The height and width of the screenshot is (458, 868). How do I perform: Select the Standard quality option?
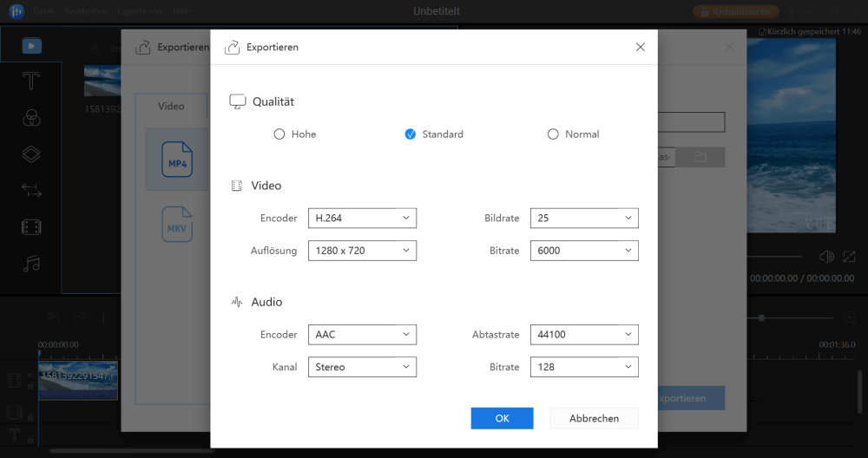click(x=411, y=134)
